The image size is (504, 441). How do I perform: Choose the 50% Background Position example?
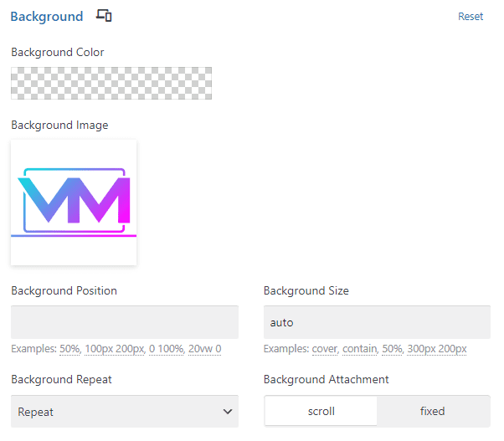[69, 349]
